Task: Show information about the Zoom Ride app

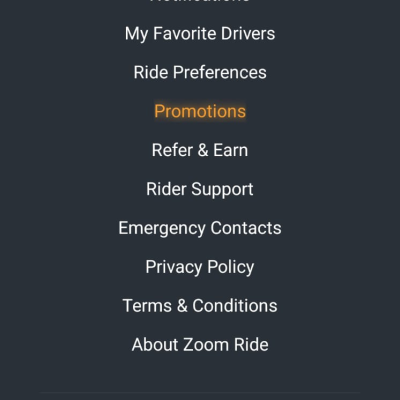Action: [200, 345]
